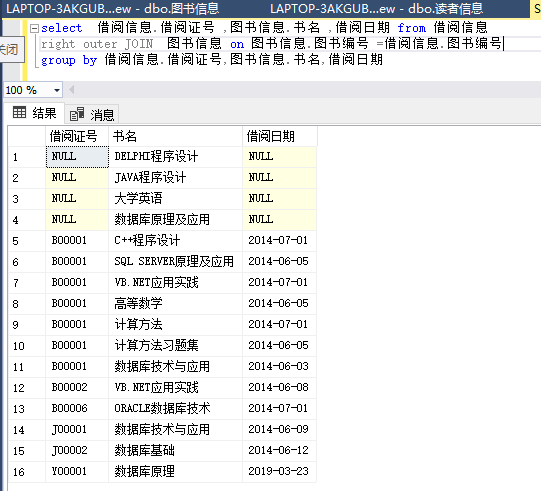Select cell 高等数学
The image size is (541, 491).
point(176,304)
